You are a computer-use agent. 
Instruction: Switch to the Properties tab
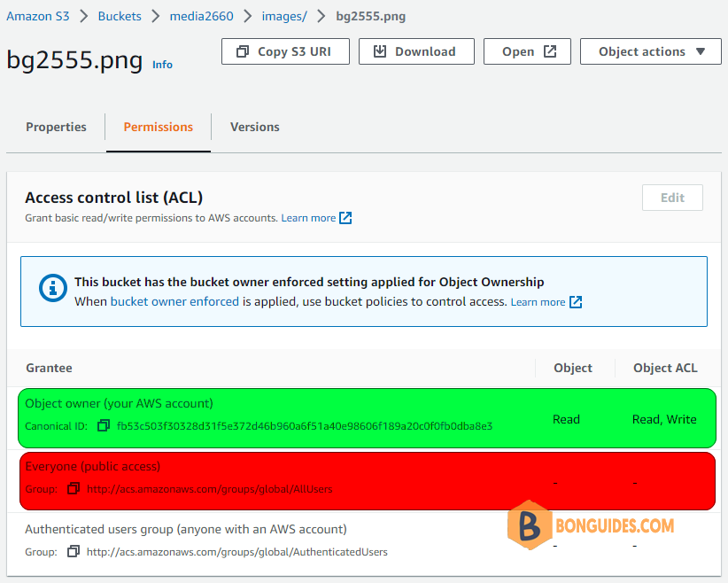coord(56,127)
